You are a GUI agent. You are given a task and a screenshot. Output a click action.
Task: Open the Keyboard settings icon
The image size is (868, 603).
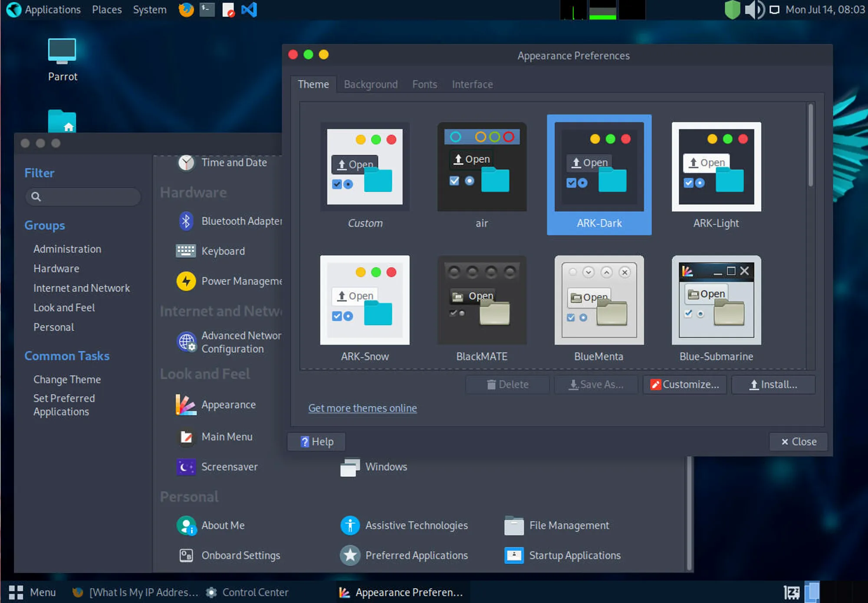point(186,251)
